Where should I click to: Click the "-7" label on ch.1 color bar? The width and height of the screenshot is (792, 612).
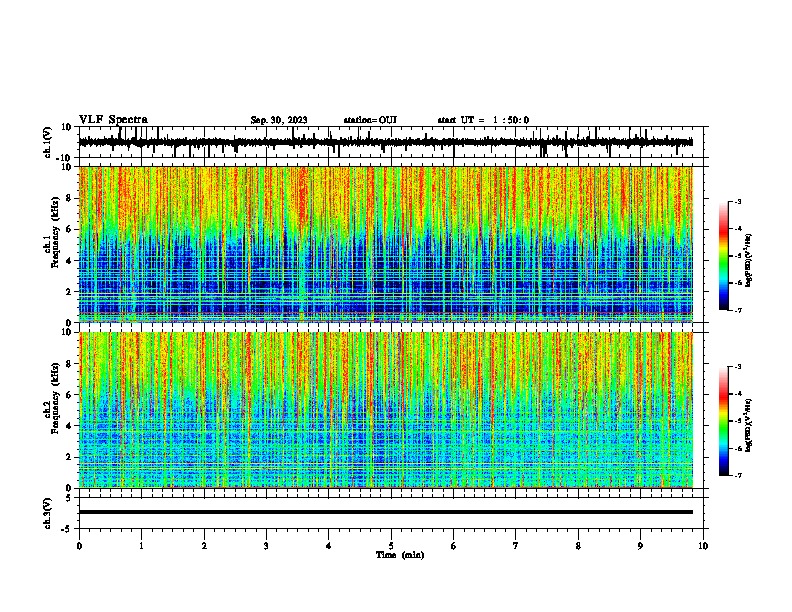(x=738, y=310)
